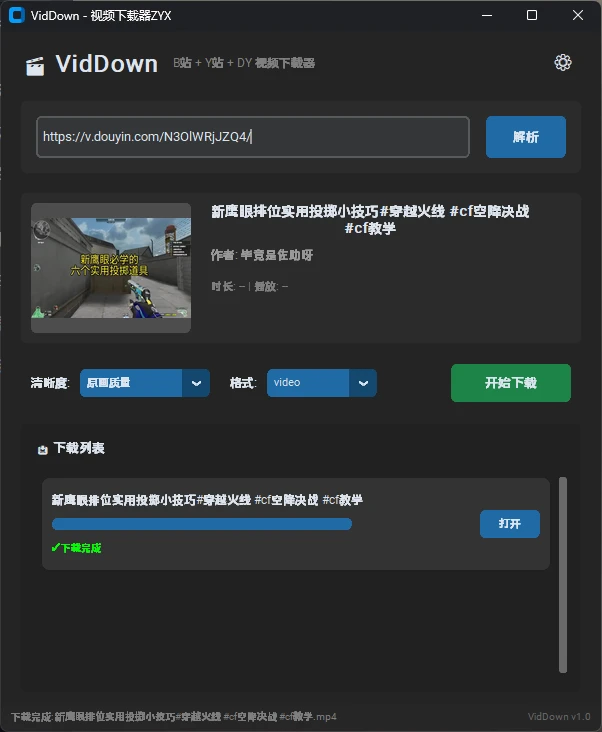The height and width of the screenshot is (732, 602).
Task: Click the VidDown app icon in title bar
Action: click(x=17, y=15)
